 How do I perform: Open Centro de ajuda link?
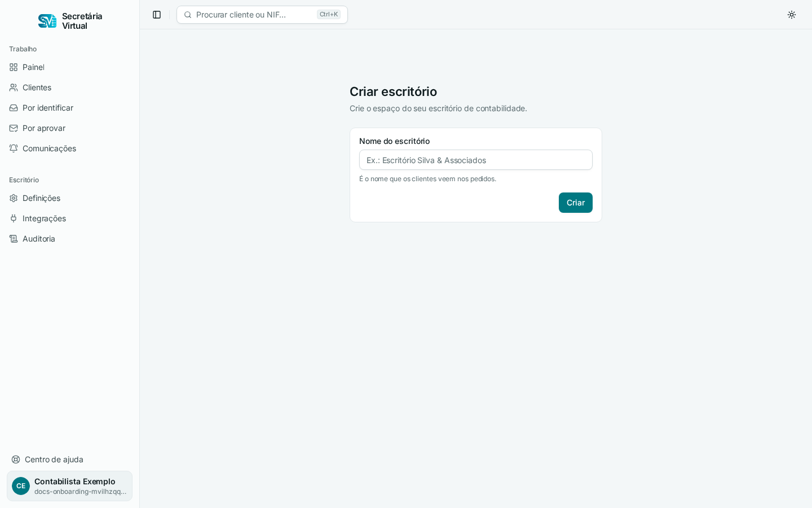[x=70, y=459]
